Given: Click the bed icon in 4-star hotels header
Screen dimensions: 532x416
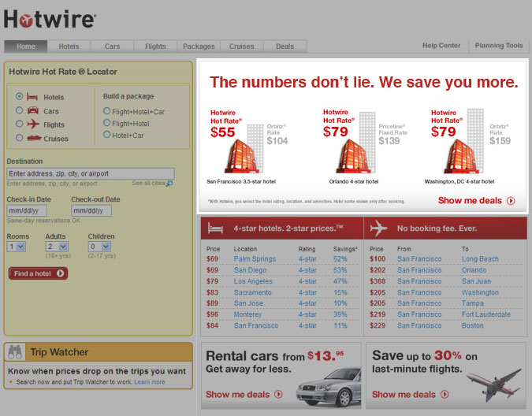Looking at the screenshot, I should pyautogui.click(x=215, y=228).
